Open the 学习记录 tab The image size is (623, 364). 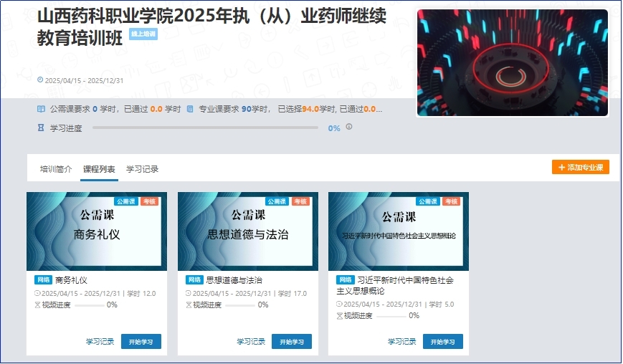pyautogui.click(x=142, y=169)
